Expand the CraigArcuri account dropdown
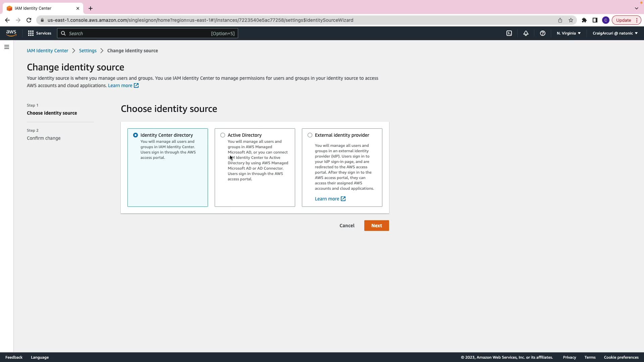644x362 pixels. click(615, 33)
